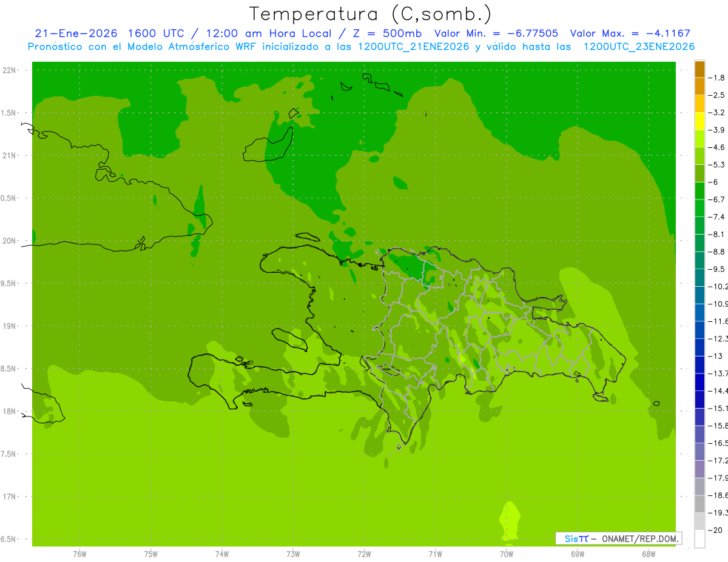Click the '6.5N' latitude label

tap(8, 539)
